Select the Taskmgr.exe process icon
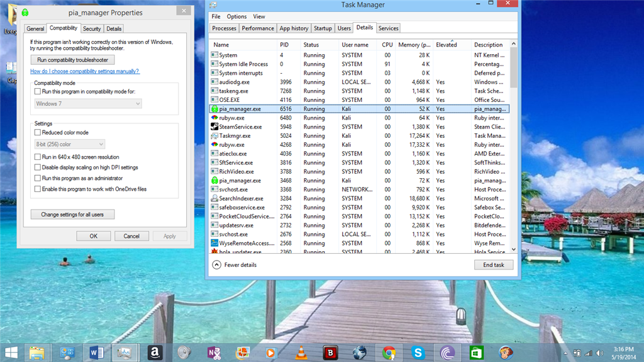The width and height of the screenshot is (644, 362). coord(214,135)
